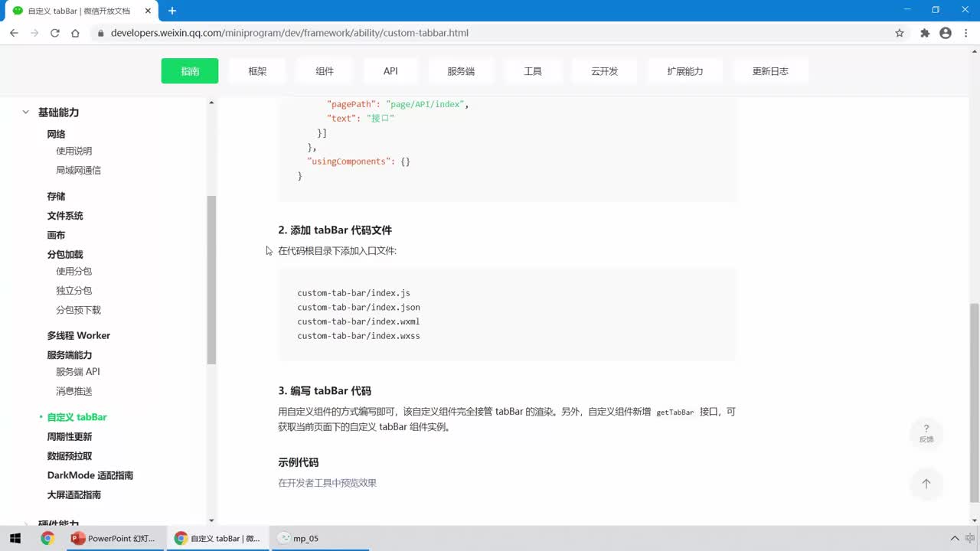Screen dimensions: 980x551
Task: Bookmark this page with star icon
Action: (900, 33)
